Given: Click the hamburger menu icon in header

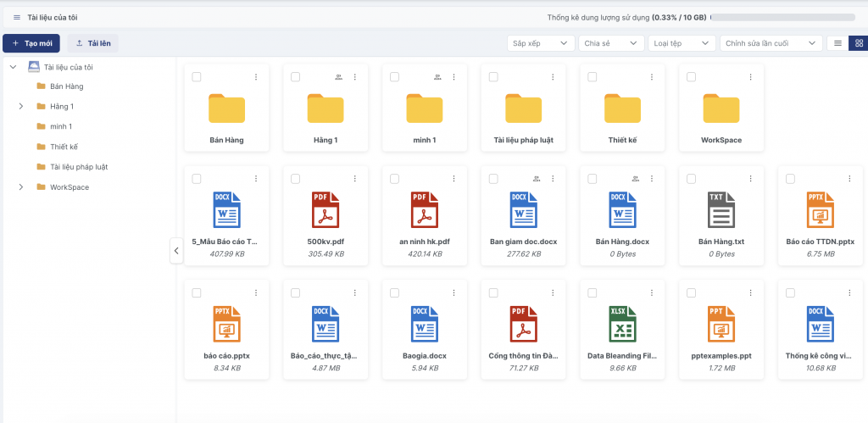Looking at the screenshot, I should (x=17, y=17).
